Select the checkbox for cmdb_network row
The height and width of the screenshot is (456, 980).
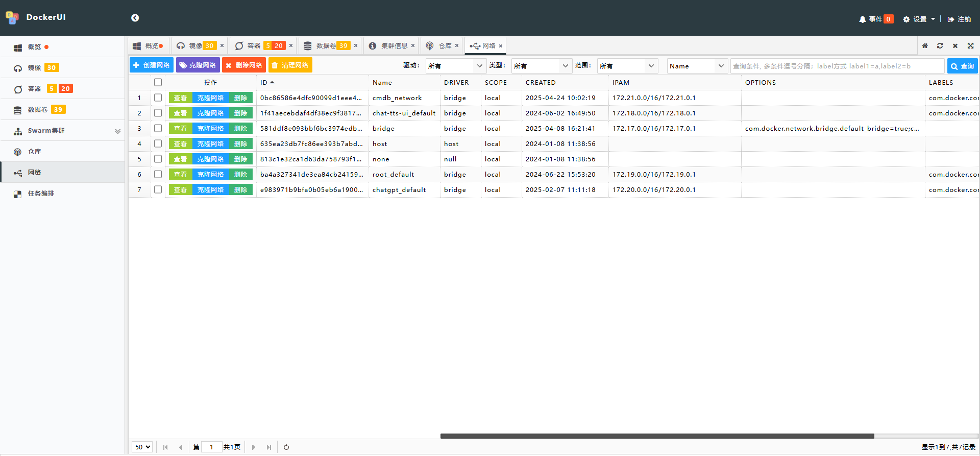tap(158, 98)
